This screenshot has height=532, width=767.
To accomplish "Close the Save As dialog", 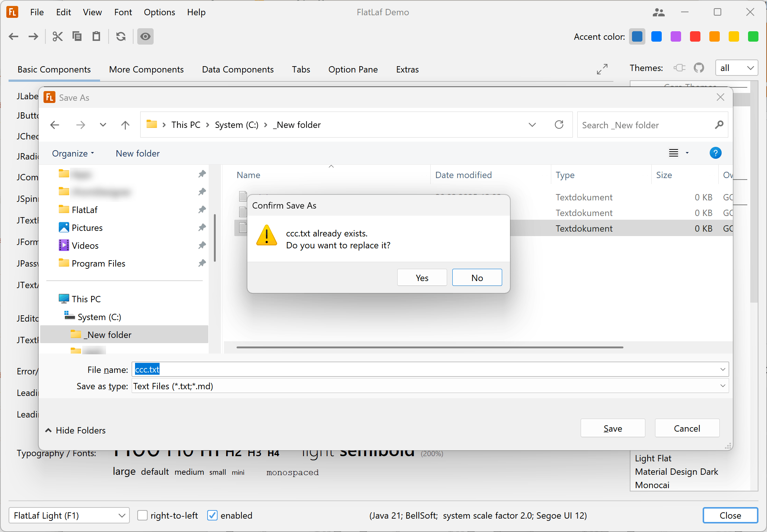I will 721,97.
